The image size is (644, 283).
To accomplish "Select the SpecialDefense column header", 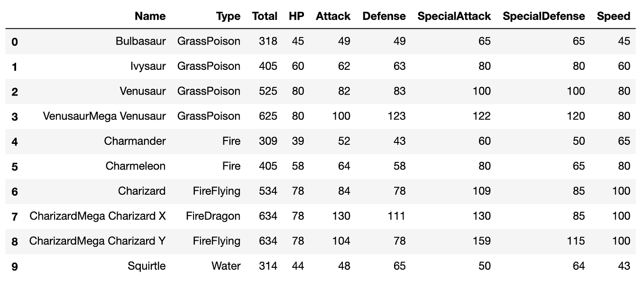I will coord(544,17).
